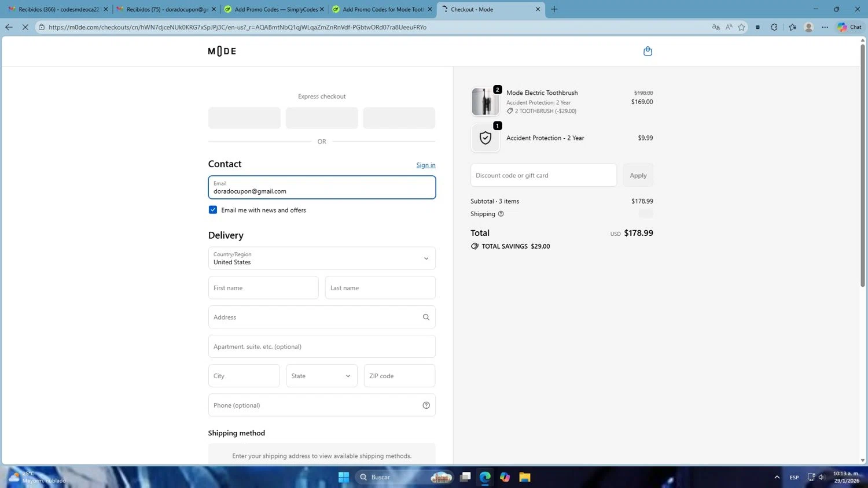Open the State dropdown
This screenshot has width=868, height=488.
coord(322,376)
